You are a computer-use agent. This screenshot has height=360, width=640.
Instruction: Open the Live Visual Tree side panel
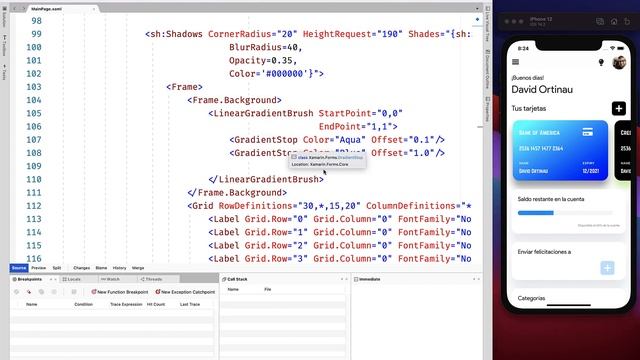click(488, 24)
